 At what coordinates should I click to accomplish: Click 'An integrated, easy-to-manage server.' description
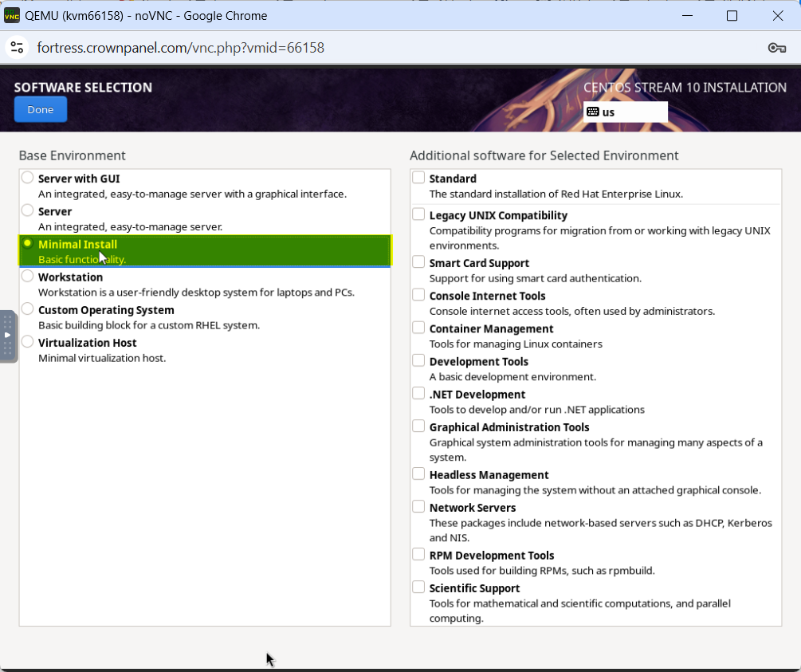coord(130,227)
